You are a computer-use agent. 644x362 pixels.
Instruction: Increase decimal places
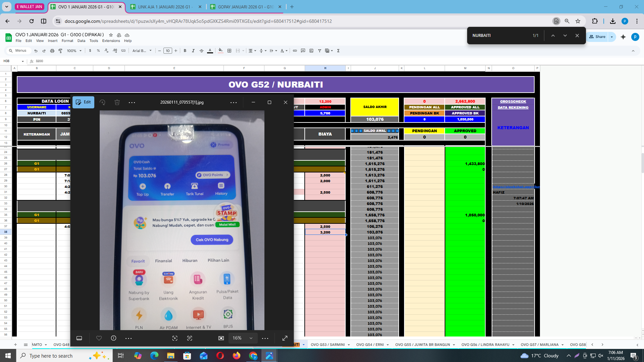(115, 51)
